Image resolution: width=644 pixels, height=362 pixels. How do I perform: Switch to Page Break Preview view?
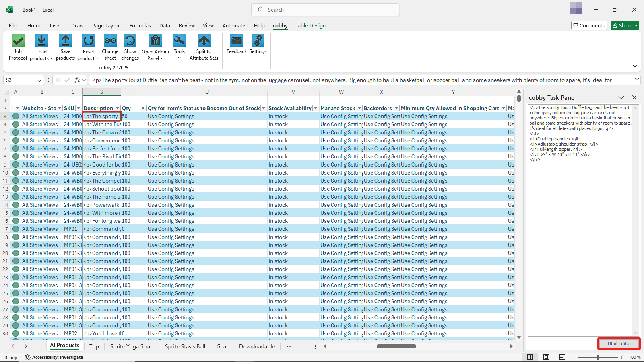562,357
